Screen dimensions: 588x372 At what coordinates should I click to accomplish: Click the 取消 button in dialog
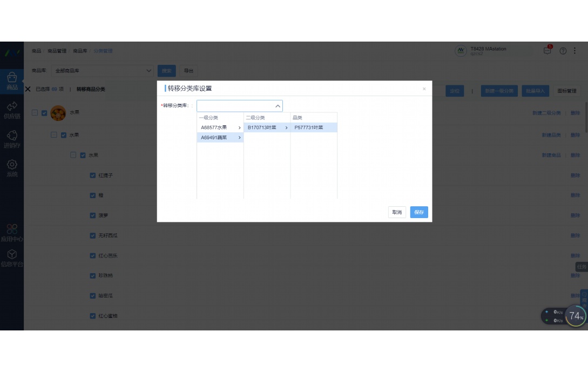point(397,212)
